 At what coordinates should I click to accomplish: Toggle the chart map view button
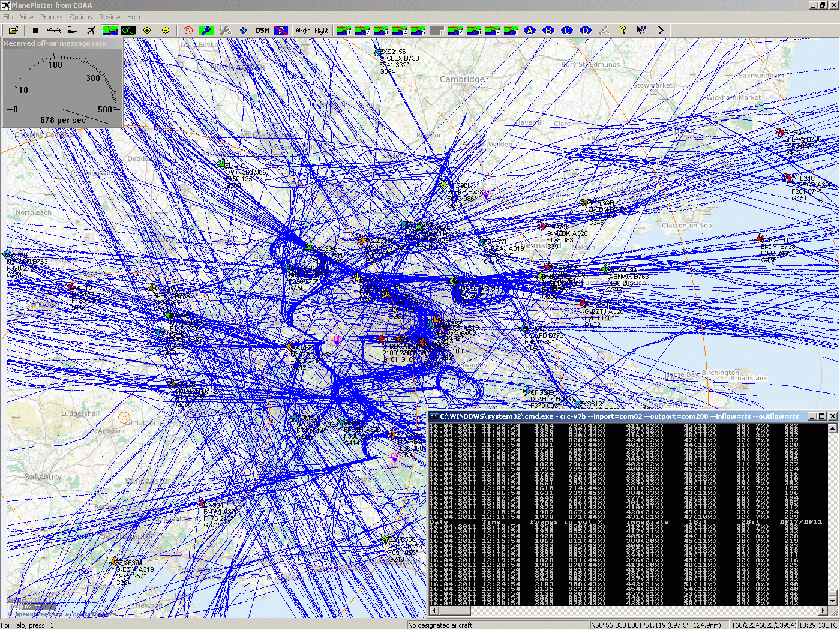[110, 30]
